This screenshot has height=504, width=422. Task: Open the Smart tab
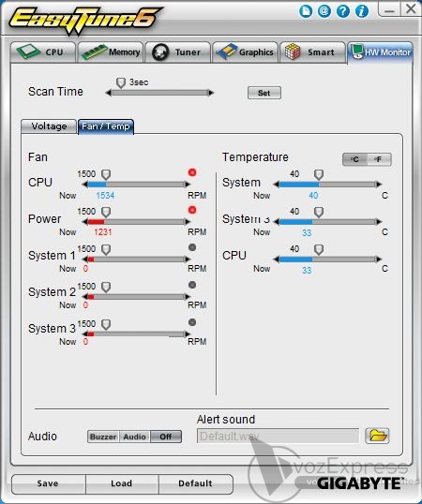(312, 52)
